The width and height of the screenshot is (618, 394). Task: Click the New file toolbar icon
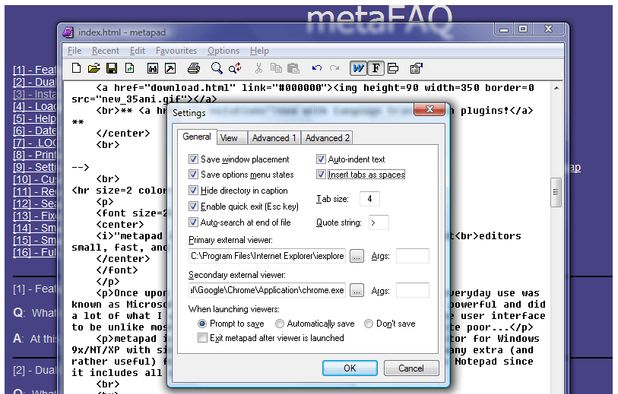76,69
